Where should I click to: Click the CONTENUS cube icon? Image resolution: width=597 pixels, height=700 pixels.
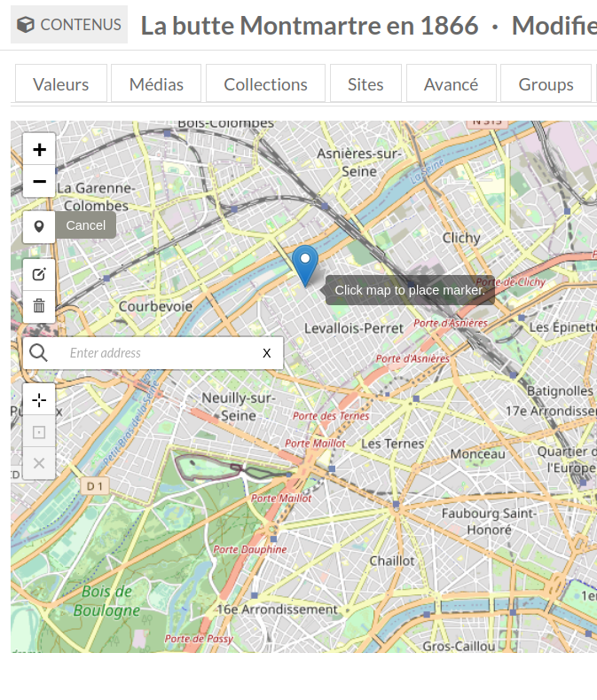tap(26, 25)
